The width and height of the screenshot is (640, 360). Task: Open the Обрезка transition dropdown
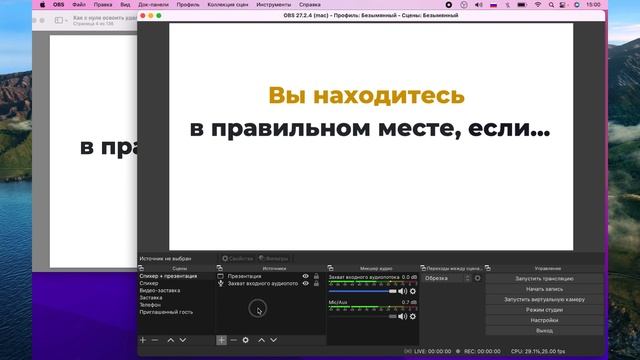click(447, 278)
